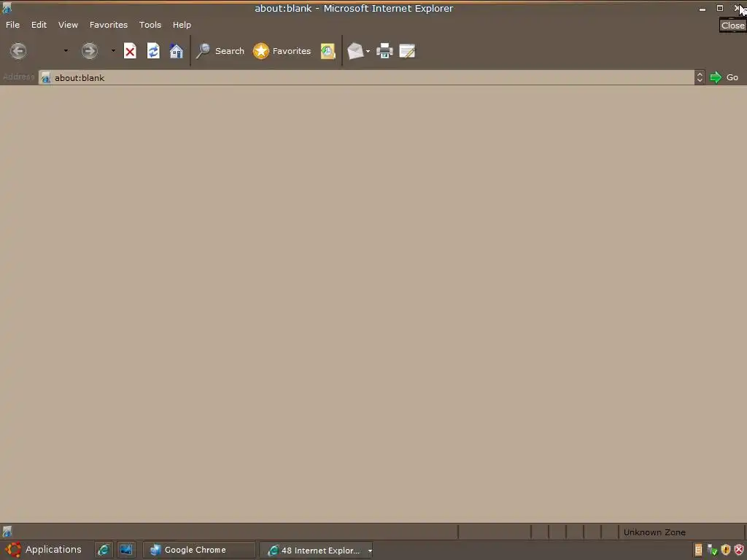Click the yellow shield tray icon

click(726, 550)
